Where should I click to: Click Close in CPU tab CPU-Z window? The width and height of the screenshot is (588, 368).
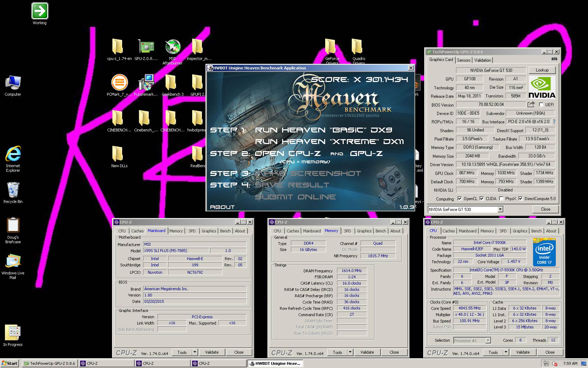pyautogui.click(x=550, y=352)
